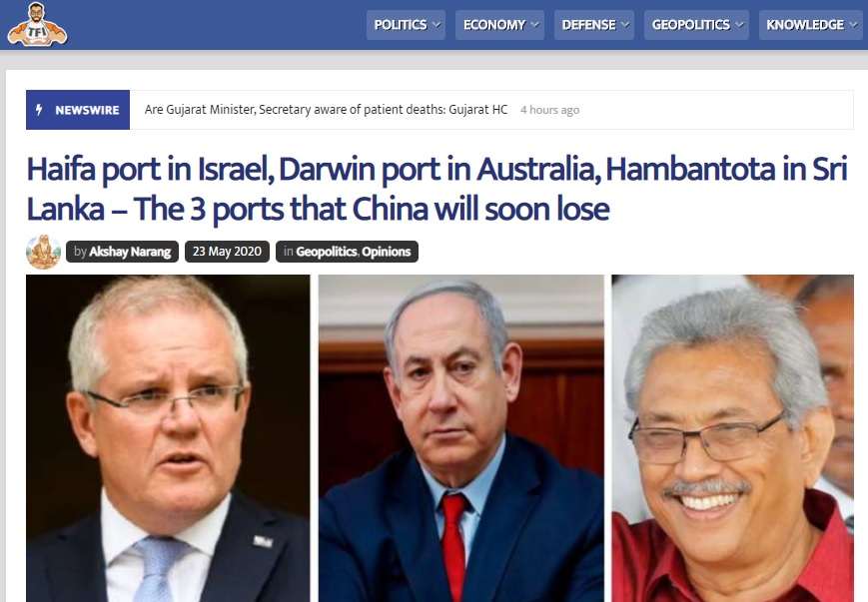
Task: Open the Gujarat HC newswire headline
Action: pyautogui.click(x=326, y=110)
